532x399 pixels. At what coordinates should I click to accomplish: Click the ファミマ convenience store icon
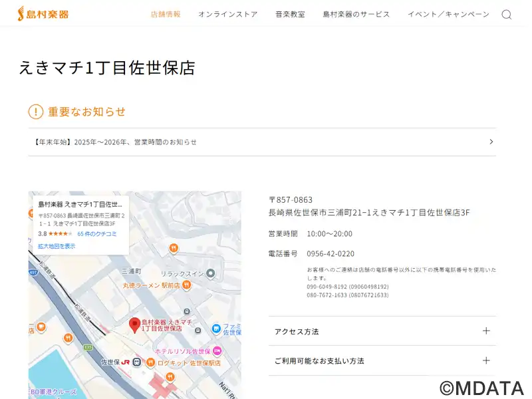tap(216, 329)
